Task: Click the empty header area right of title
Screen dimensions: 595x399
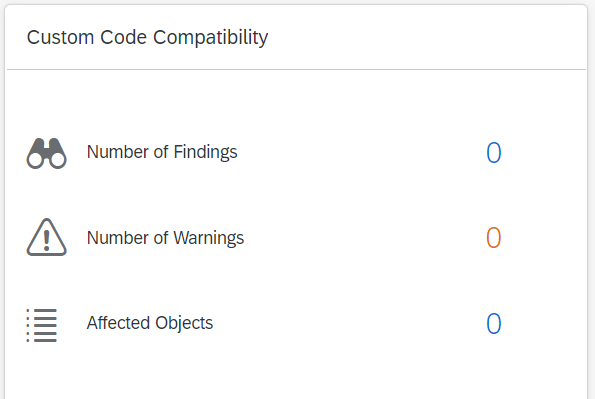Action: coord(425,38)
